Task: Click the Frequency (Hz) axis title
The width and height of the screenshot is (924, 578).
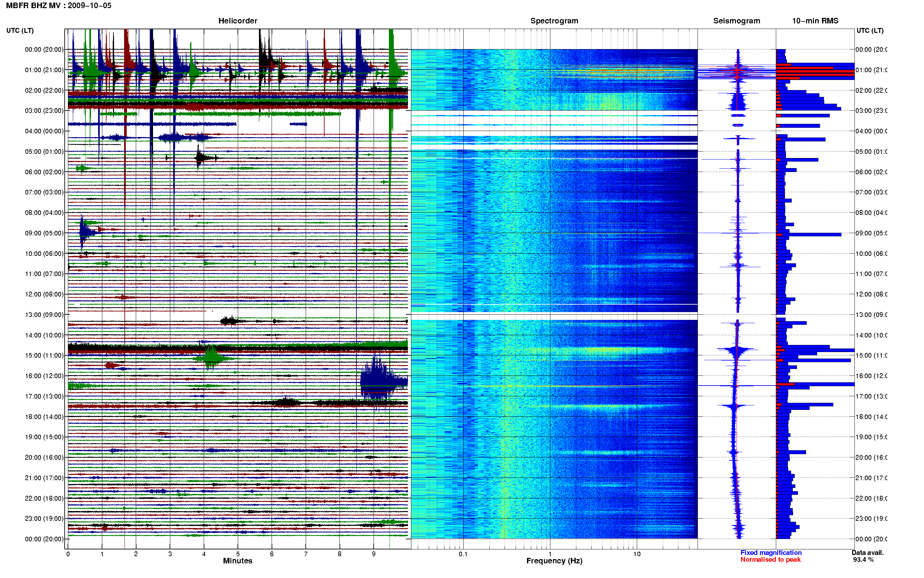Action: [x=554, y=561]
